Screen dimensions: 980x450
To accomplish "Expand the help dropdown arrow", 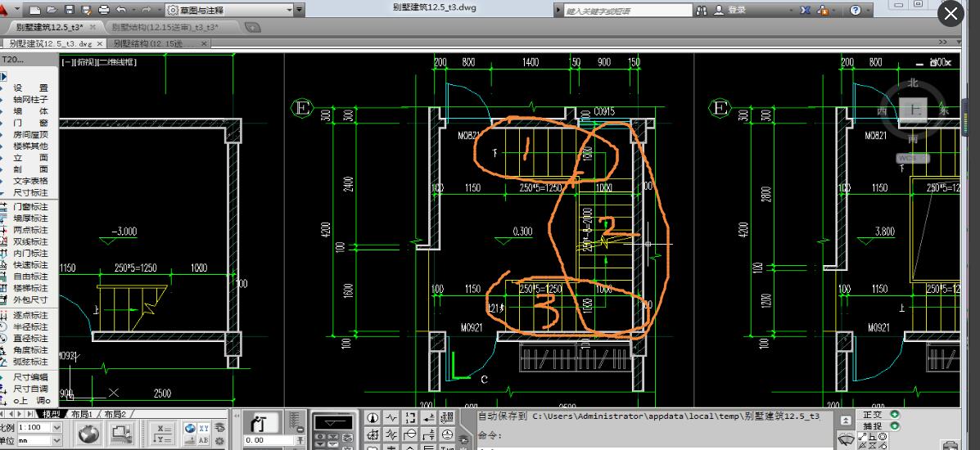I will tap(869, 10).
